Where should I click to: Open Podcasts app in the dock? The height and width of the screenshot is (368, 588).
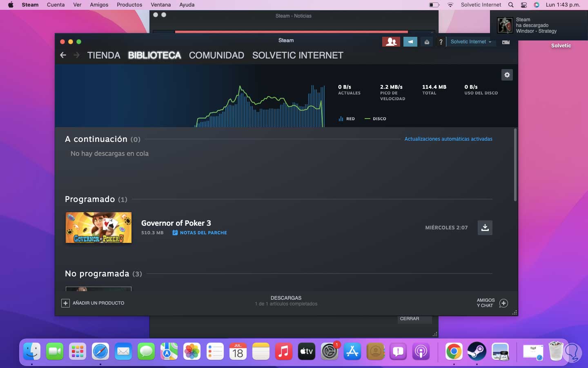coord(421,351)
